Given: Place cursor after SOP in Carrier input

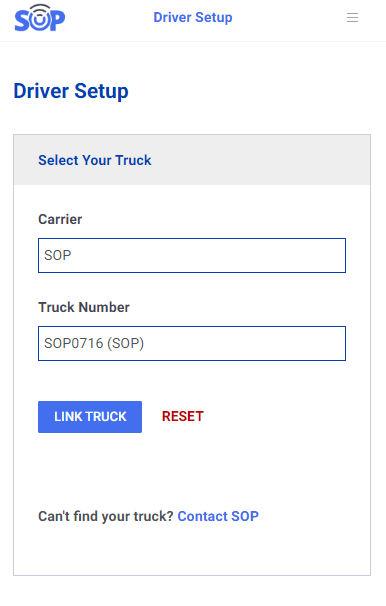Looking at the screenshot, I should tap(72, 255).
